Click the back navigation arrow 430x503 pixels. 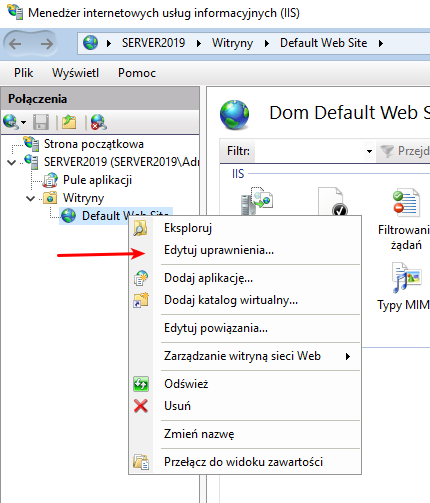[x=15, y=43]
